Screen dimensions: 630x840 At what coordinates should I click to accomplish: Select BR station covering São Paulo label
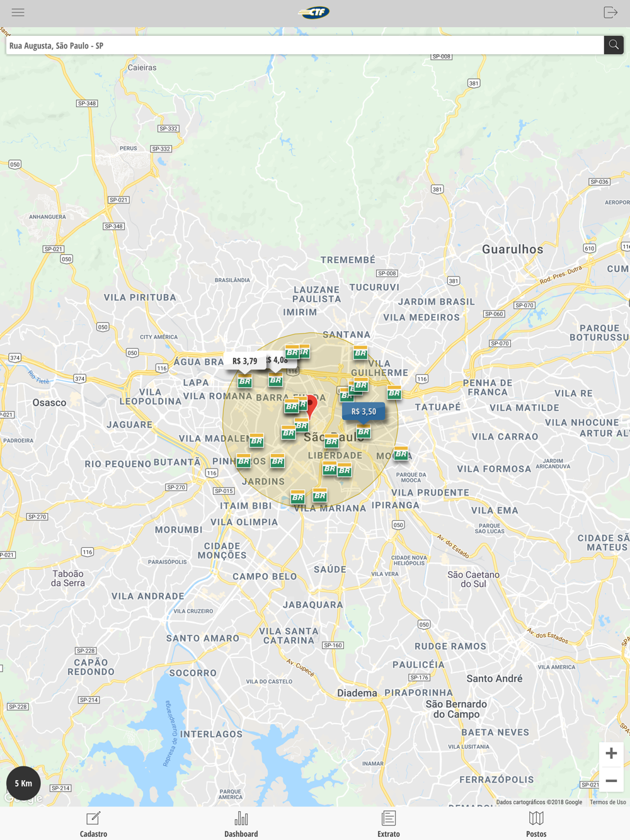[331, 441]
